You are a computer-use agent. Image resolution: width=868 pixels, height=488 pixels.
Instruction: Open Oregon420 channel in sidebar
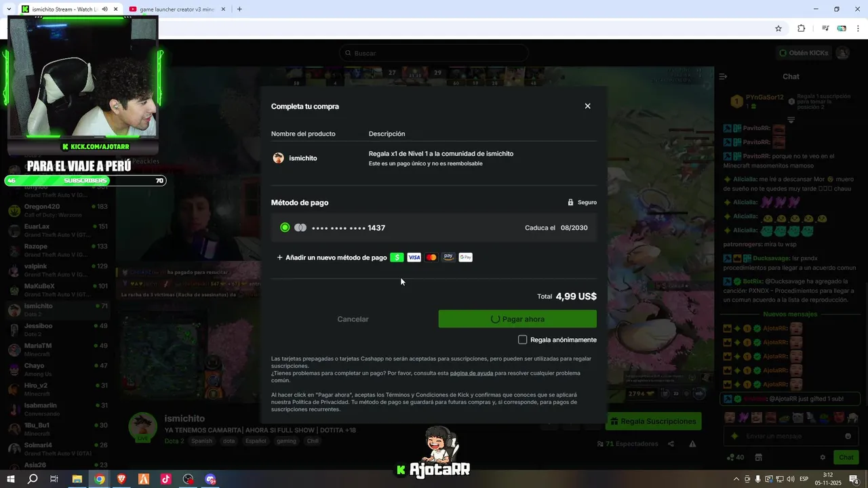pyautogui.click(x=58, y=210)
